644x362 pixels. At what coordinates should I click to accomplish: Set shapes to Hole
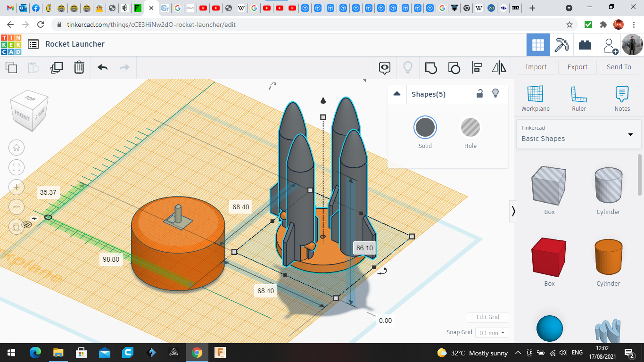[x=471, y=128]
